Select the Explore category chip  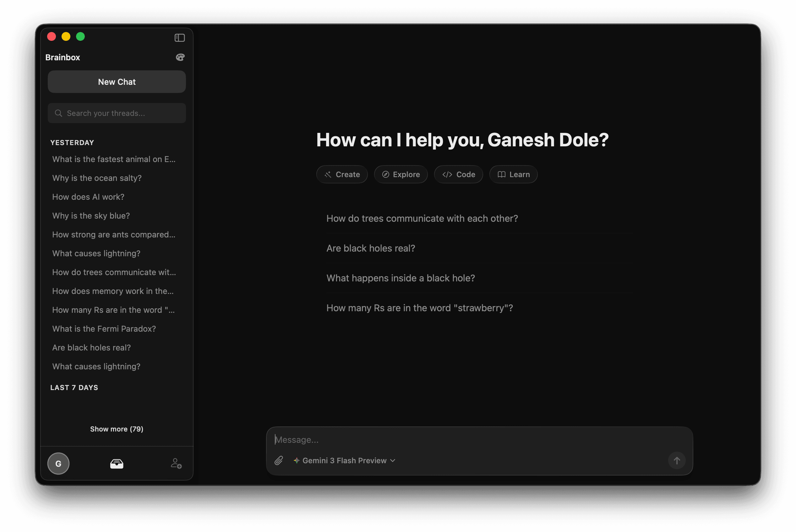[x=401, y=174]
